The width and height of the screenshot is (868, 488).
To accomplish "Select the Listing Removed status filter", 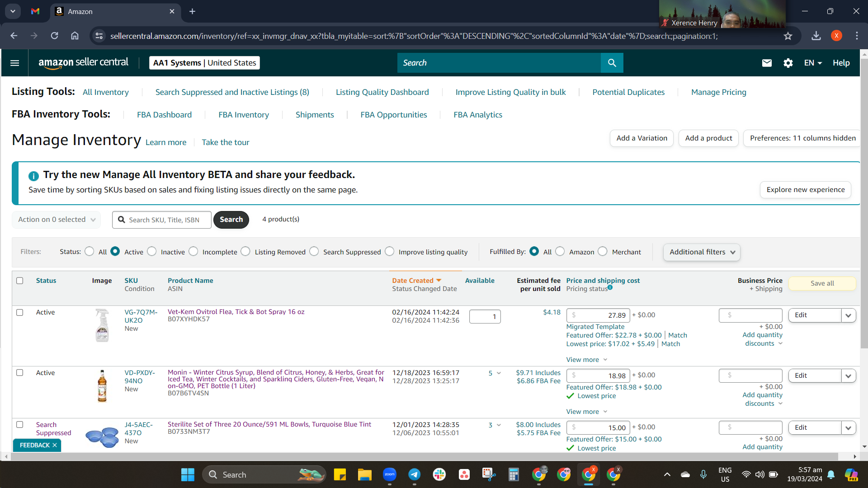I will 245,251.
